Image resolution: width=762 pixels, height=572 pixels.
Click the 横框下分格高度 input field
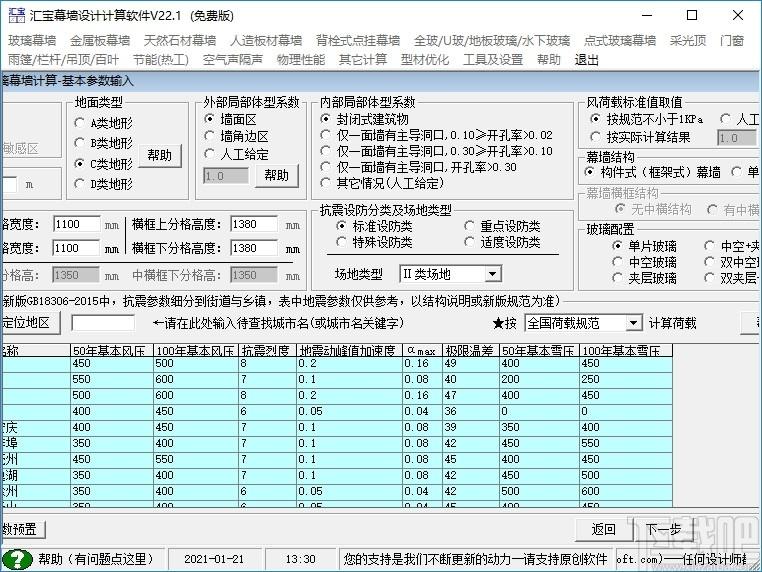coord(254,248)
